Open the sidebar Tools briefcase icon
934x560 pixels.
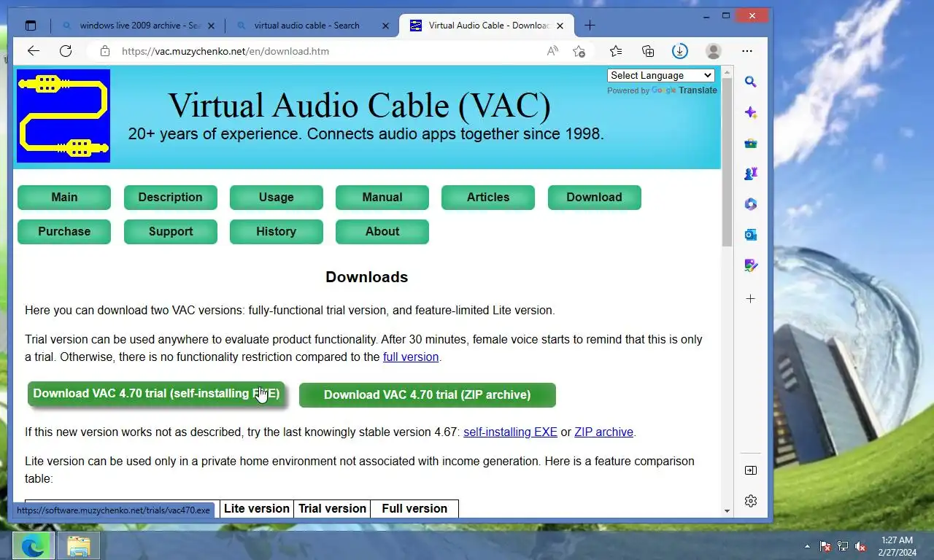(x=751, y=144)
